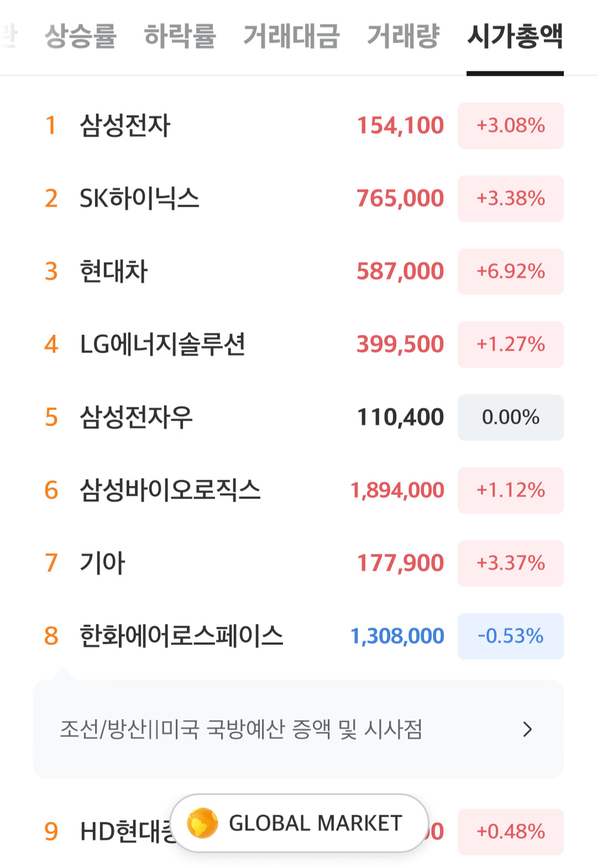Image resolution: width=597 pixels, height=868 pixels.
Task: Read the 미국 국방예산 증액 news text
Action: (241, 729)
